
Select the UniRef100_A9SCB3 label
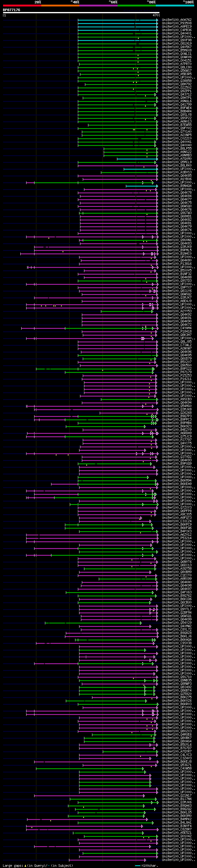coord(177,399)
